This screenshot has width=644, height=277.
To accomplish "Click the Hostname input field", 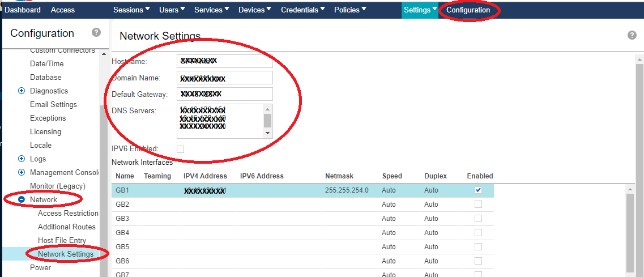I will pyautogui.click(x=224, y=61).
